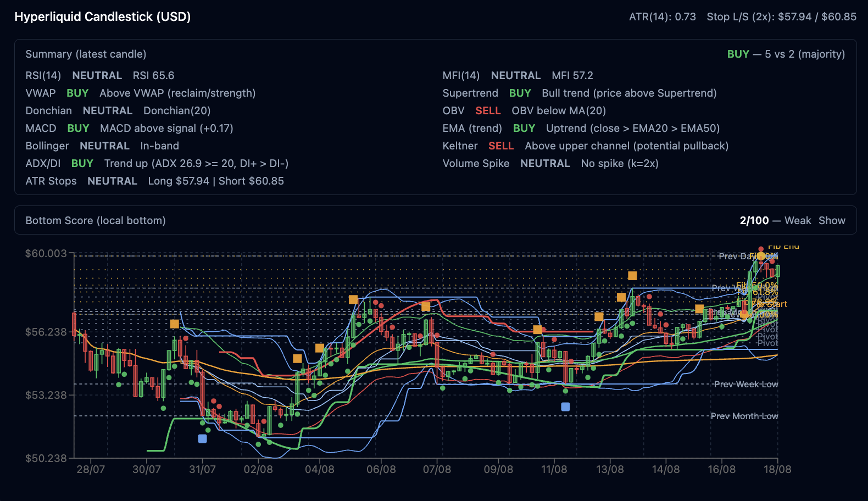
Task: Select the BUY signal in the Supertrend row
Action: (520, 93)
